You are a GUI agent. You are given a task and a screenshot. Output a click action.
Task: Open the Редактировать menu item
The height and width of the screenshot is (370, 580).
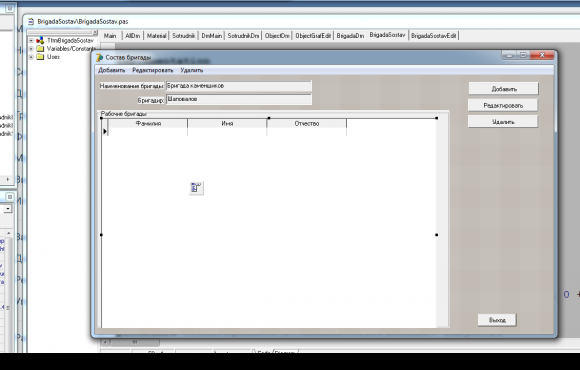[152, 70]
